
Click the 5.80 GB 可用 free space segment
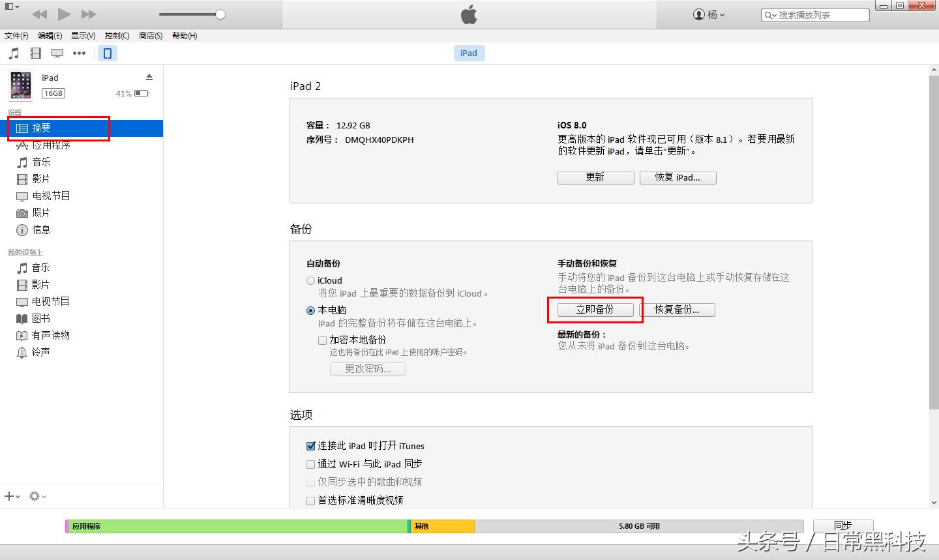click(x=639, y=526)
